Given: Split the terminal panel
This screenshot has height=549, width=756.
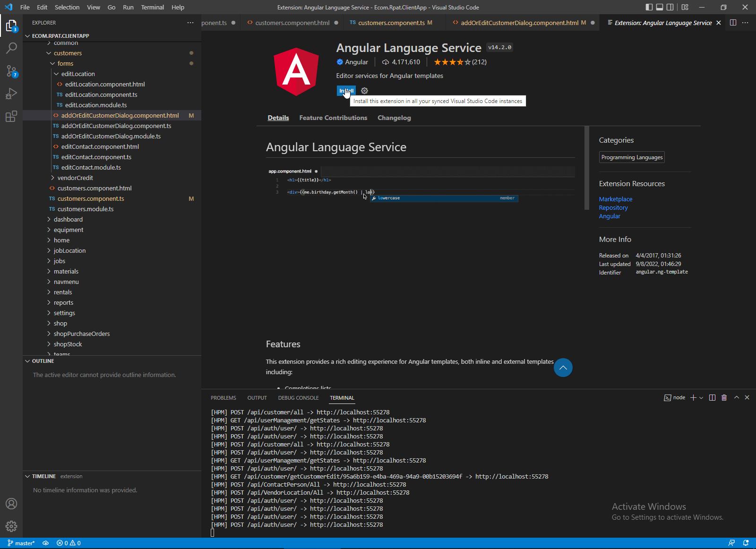Looking at the screenshot, I should [x=712, y=398].
